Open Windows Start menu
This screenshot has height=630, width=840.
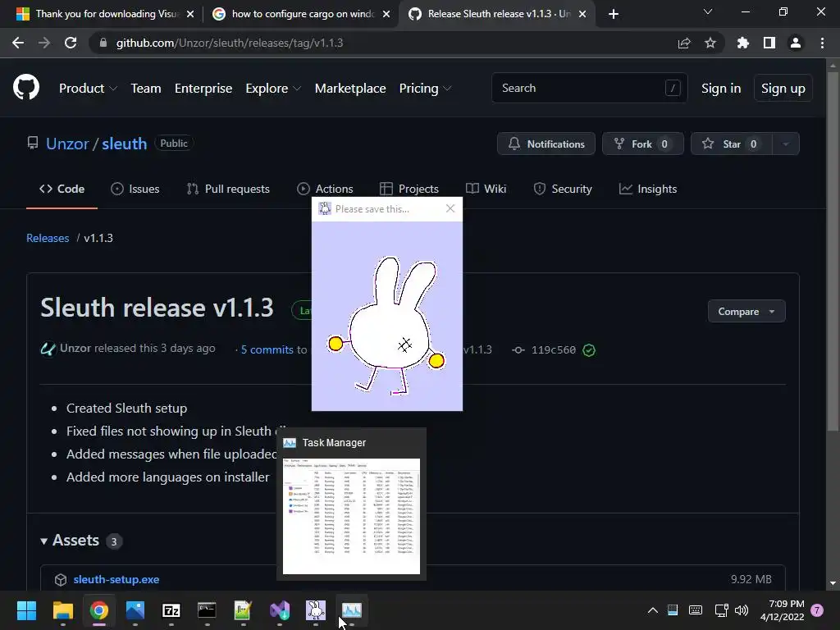pyautogui.click(x=26, y=610)
